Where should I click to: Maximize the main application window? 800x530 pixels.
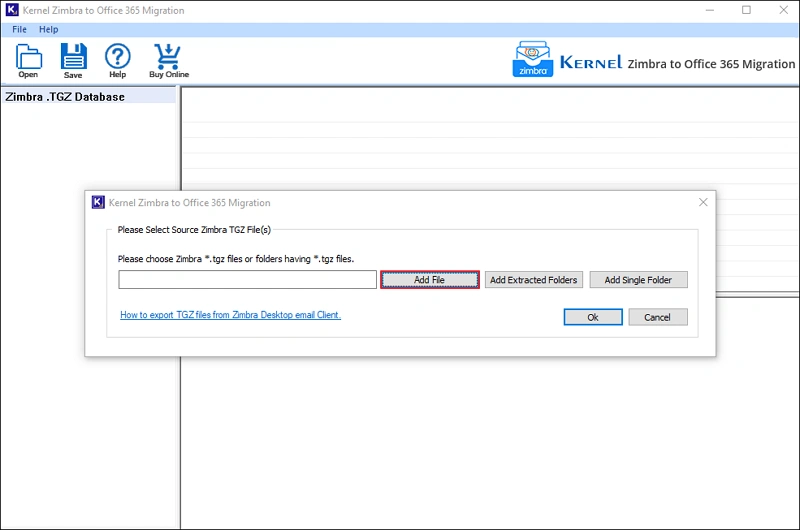pyautogui.click(x=746, y=10)
